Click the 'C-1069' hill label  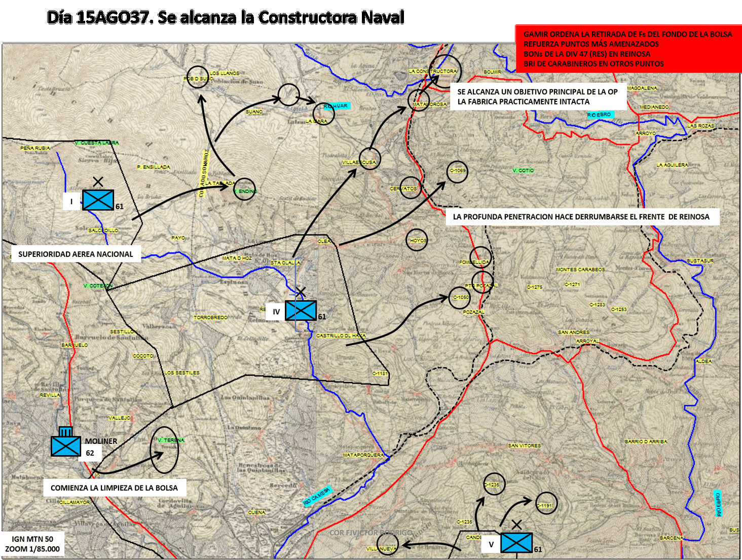(x=458, y=171)
